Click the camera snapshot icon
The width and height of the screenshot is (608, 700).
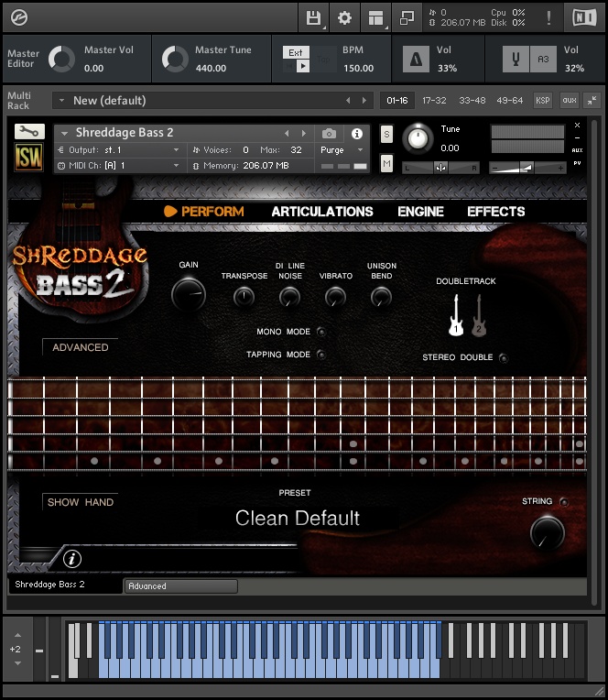(x=329, y=134)
